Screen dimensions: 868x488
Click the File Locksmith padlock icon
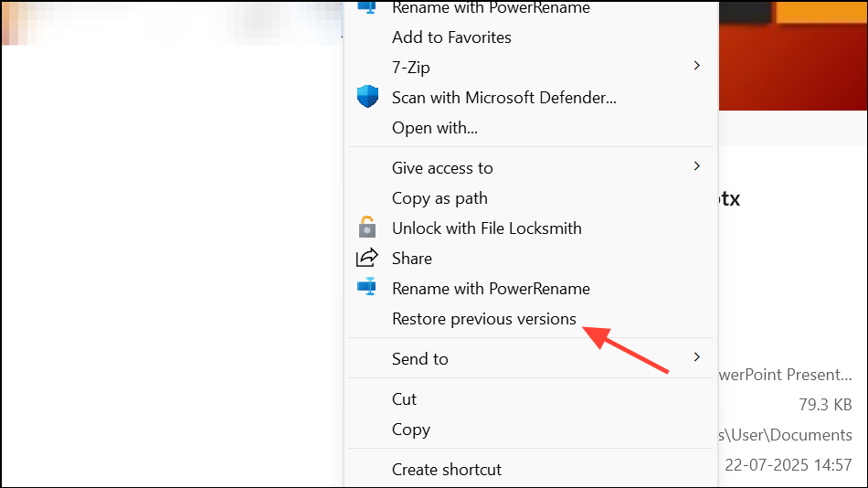click(366, 228)
